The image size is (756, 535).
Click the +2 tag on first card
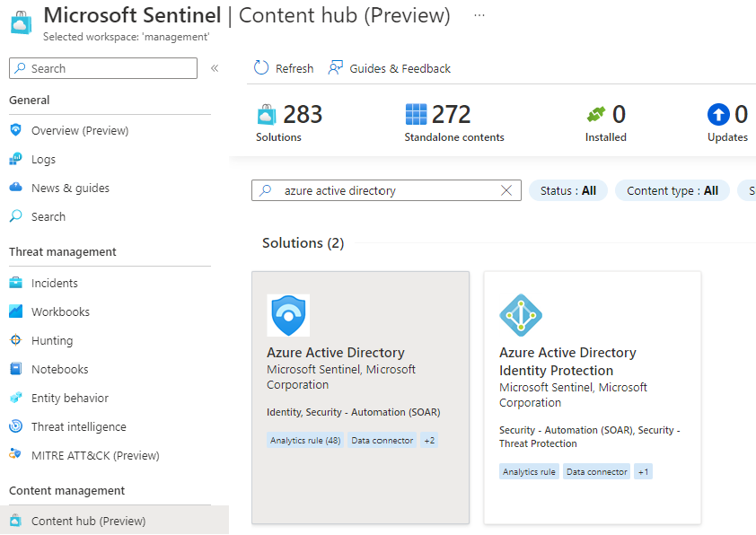[x=429, y=441]
